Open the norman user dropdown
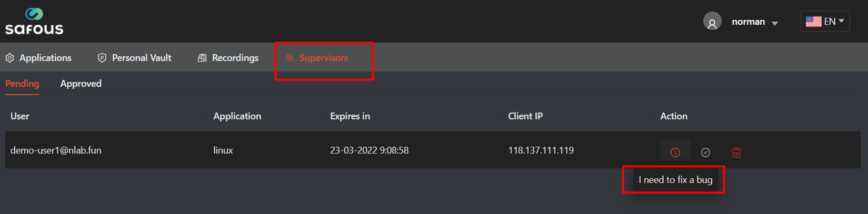This screenshot has width=868, height=214. [x=754, y=22]
